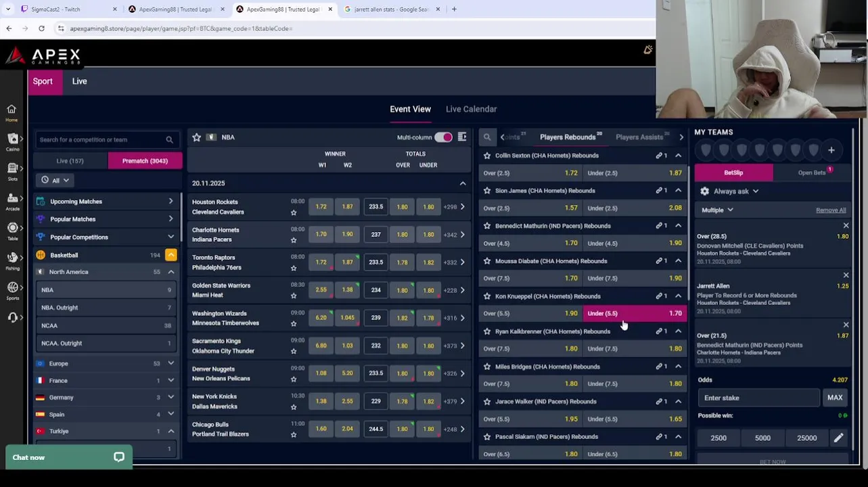Viewport: 868px width, 487px height.
Task: Select Rockets W1 odds 1.72
Action: [x=321, y=207]
